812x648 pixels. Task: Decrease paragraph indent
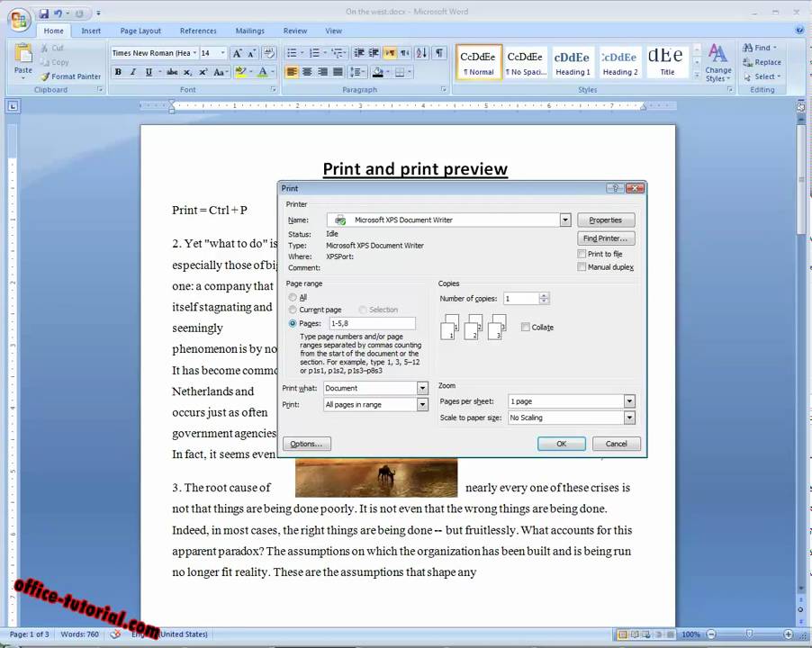pyautogui.click(x=359, y=53)
